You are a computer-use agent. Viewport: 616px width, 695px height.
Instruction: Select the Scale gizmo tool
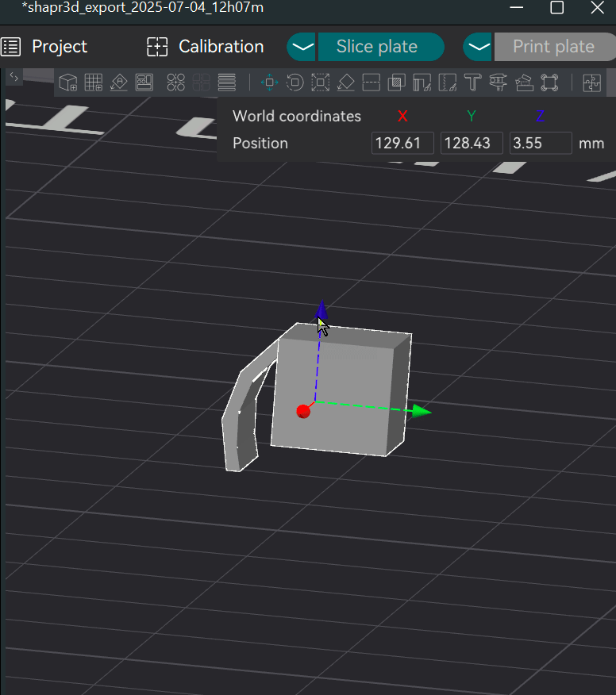click(x=320, y=83)
